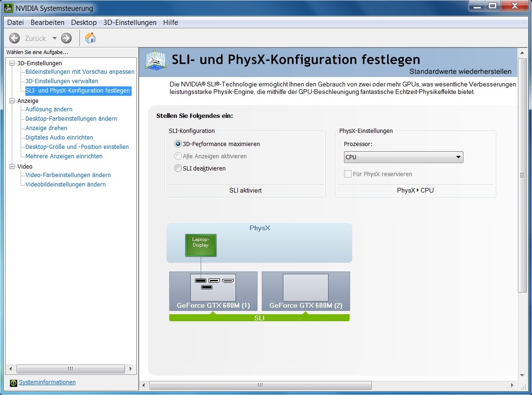Select the Laptop-Display icon in diagram
The height and width of the screenshot is (395, 532).
click(x=201, y=245)
